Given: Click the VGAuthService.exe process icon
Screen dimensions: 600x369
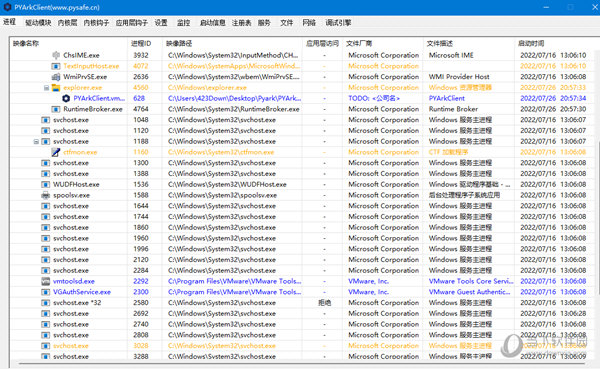Looking at the screenshot, I should 46,292.
